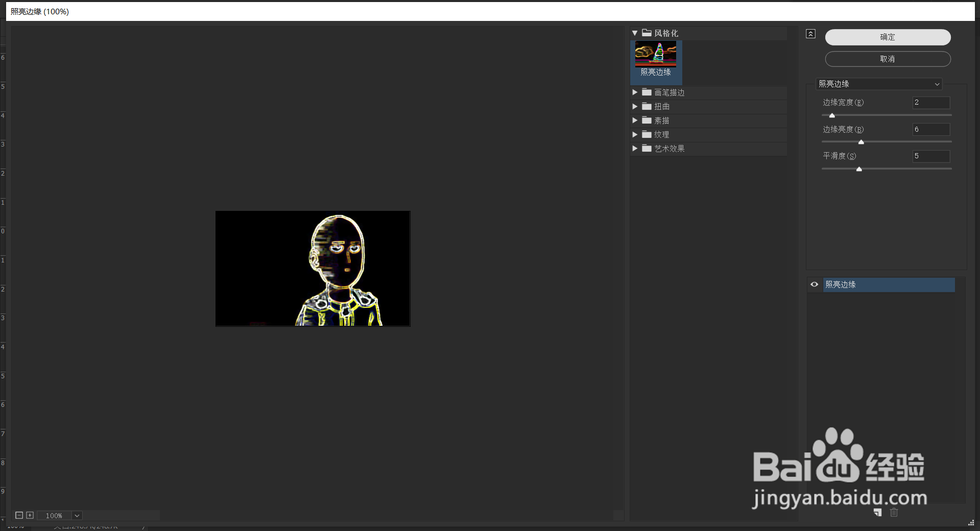Click the 平滑度 label
The image size is (980, 531).
[840, 156]
